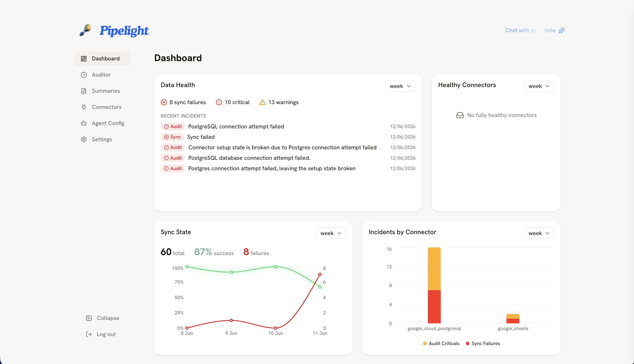The image size is (634, 364).
Task: Click the Collapse sidebar panel icon
Action: [89, 318]
